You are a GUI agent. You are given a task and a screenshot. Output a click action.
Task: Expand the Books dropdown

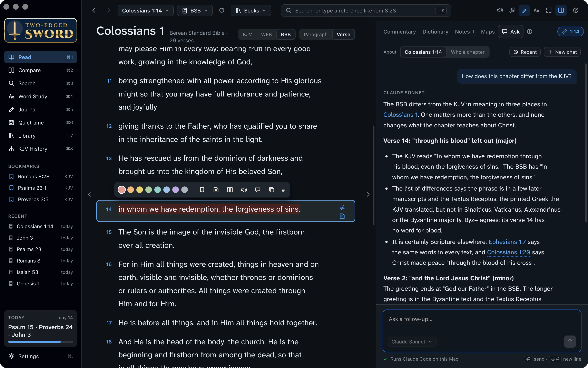[251, 10]
